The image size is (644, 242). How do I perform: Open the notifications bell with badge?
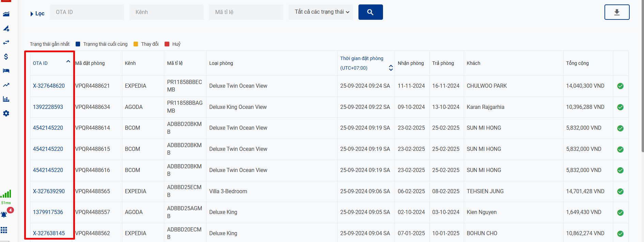(x=4, y=214)
